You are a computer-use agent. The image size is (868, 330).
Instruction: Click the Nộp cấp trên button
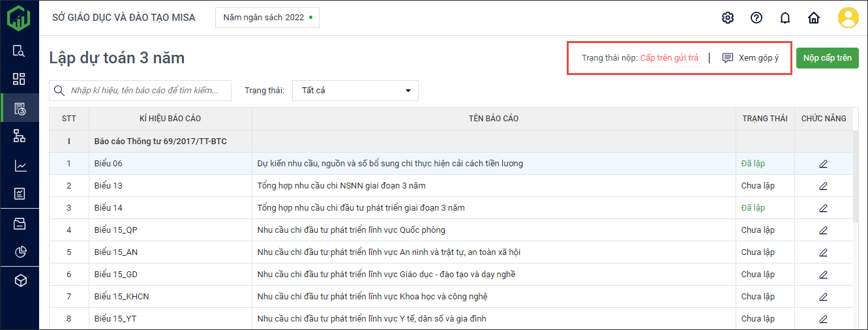(x=827, y=58)
